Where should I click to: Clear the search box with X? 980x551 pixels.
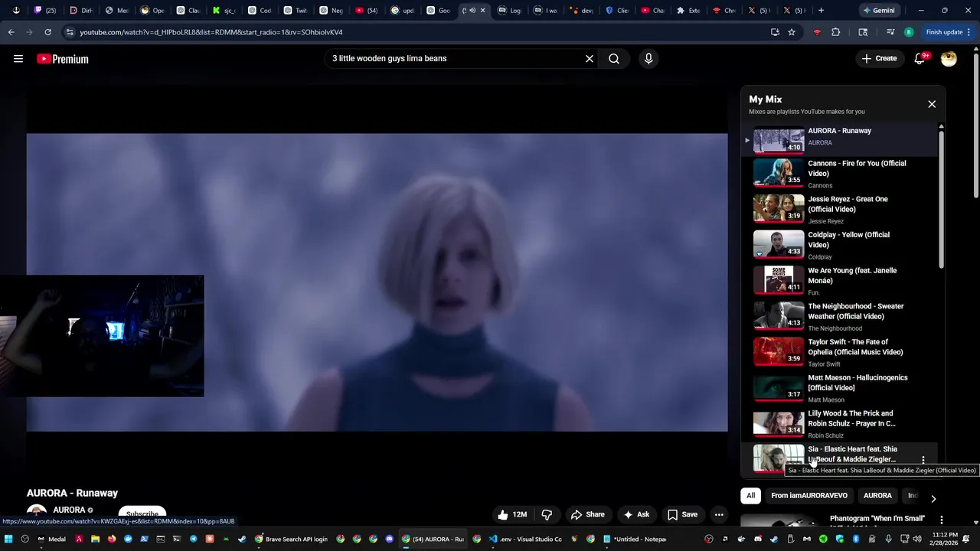point(590,59)
